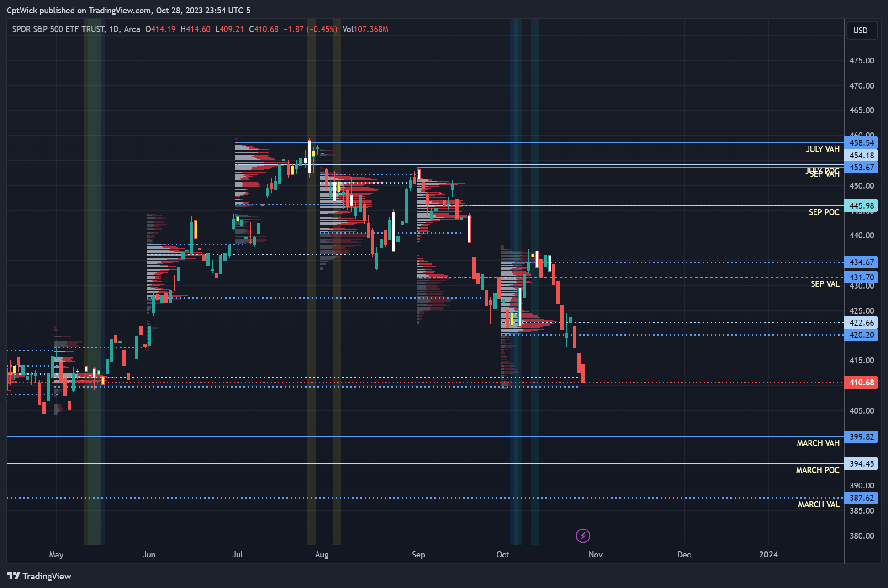Click the 387.62 price tag on axis
This screenshot has height=588, width=888.
click(x=861, y=498)
